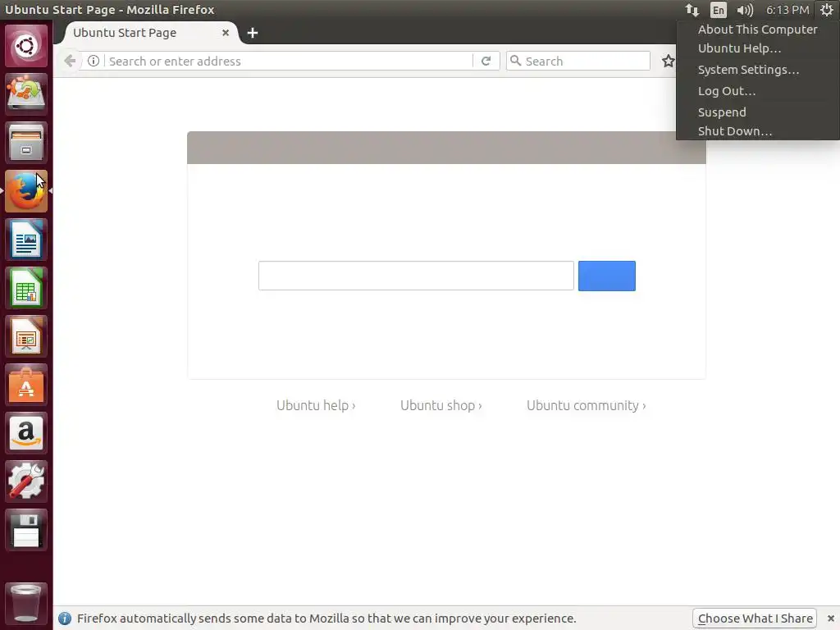Click the Firefox launcher icon
Screen dimensions: 840x630
point(25,191)
